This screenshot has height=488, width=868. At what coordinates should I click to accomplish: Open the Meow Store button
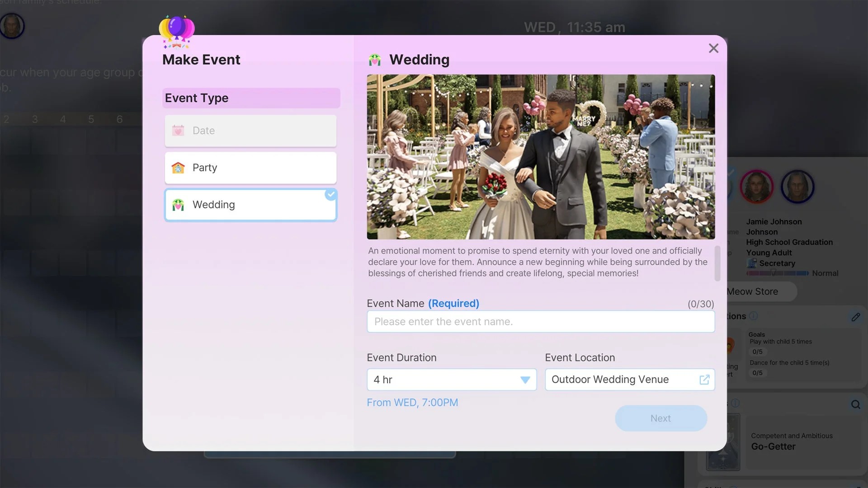pos(759,291)
